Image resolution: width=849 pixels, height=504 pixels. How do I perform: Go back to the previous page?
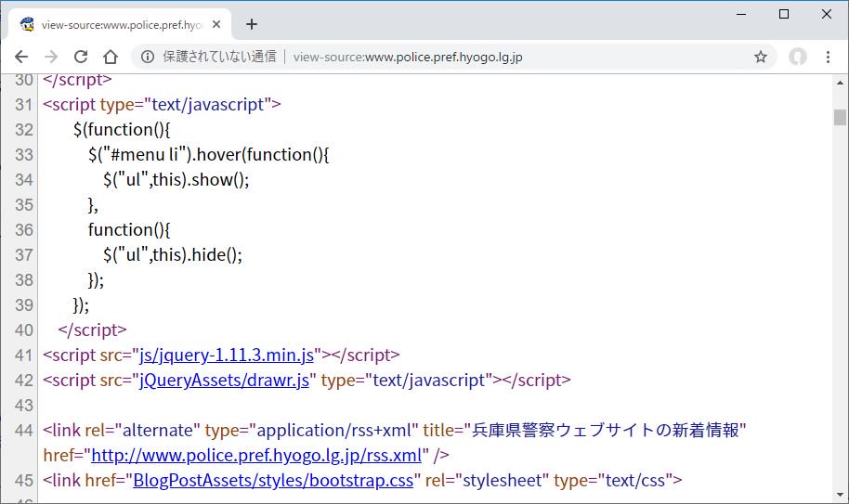[21, 57]
